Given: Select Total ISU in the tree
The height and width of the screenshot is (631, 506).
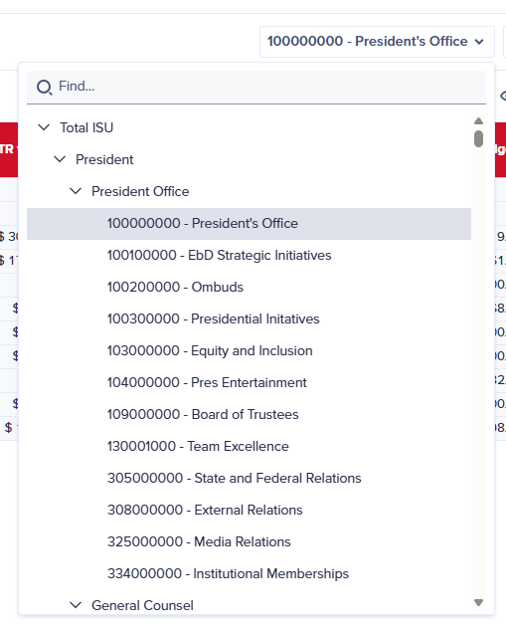Looking at the screenshot, I should 87,128.
